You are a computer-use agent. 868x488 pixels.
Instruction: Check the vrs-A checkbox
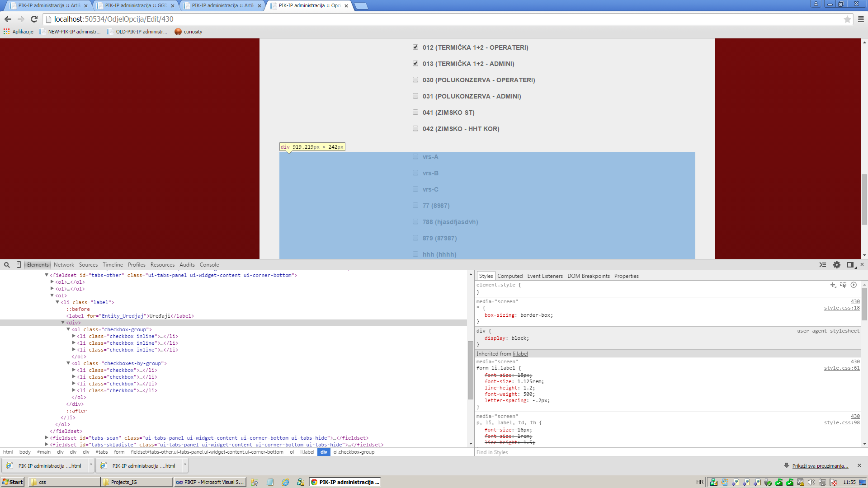click(x=415, y=156)
